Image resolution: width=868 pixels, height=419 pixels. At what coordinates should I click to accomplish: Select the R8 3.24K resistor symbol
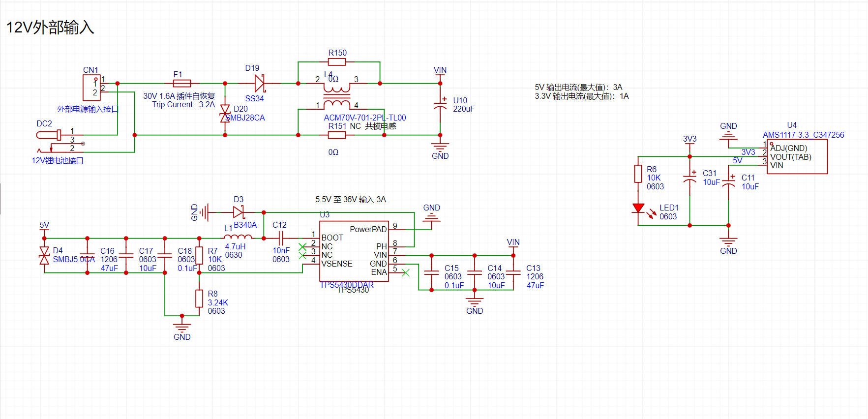(199, 299)
